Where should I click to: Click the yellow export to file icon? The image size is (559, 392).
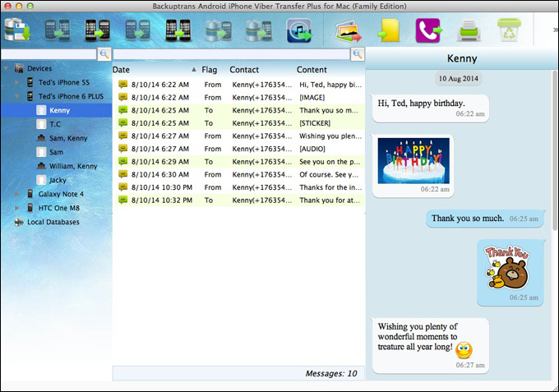[388, 30]
